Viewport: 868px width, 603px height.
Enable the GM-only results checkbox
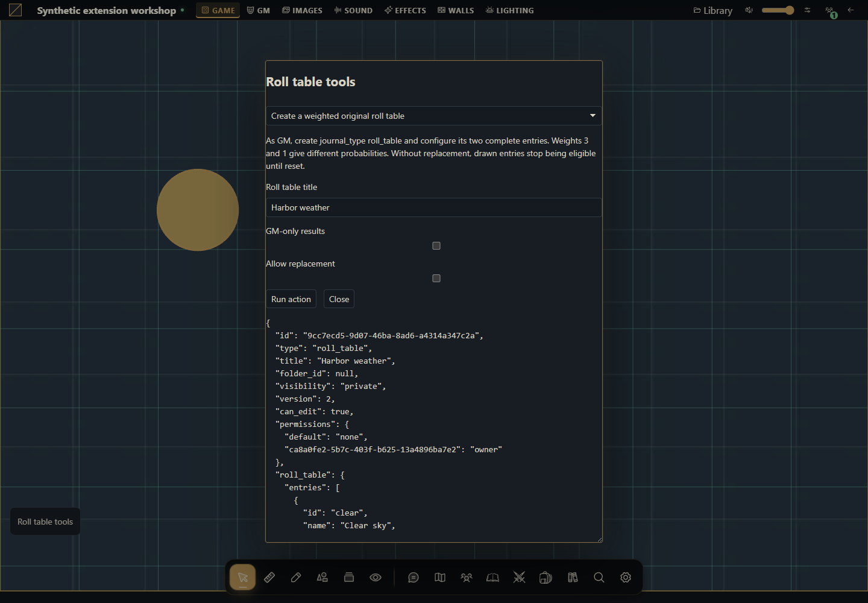tap(436, 245)
